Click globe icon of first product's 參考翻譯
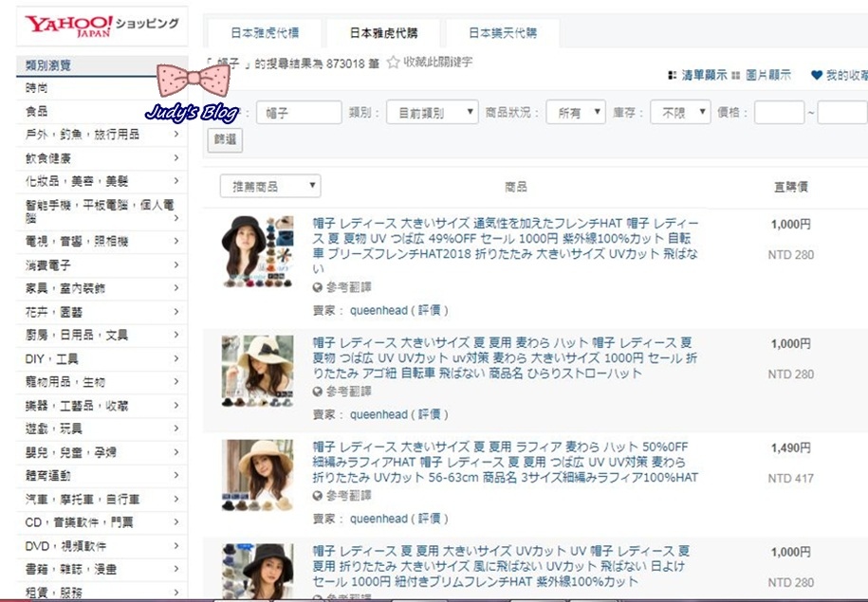 tap(317, 287)
